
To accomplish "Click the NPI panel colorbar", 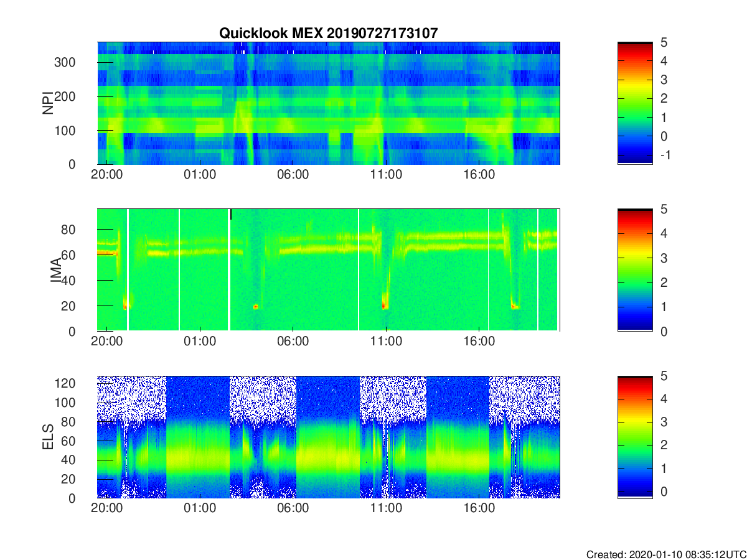I will (635, 103).
